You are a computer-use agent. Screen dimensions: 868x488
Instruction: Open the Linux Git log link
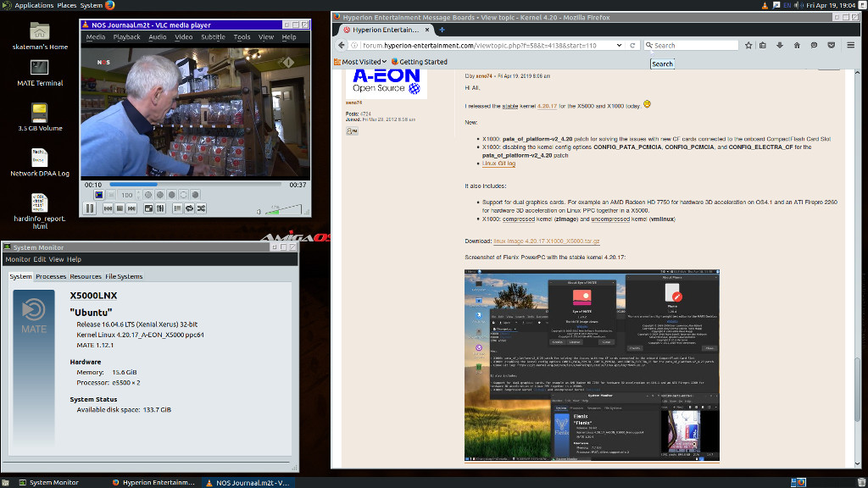click(498, 164)
